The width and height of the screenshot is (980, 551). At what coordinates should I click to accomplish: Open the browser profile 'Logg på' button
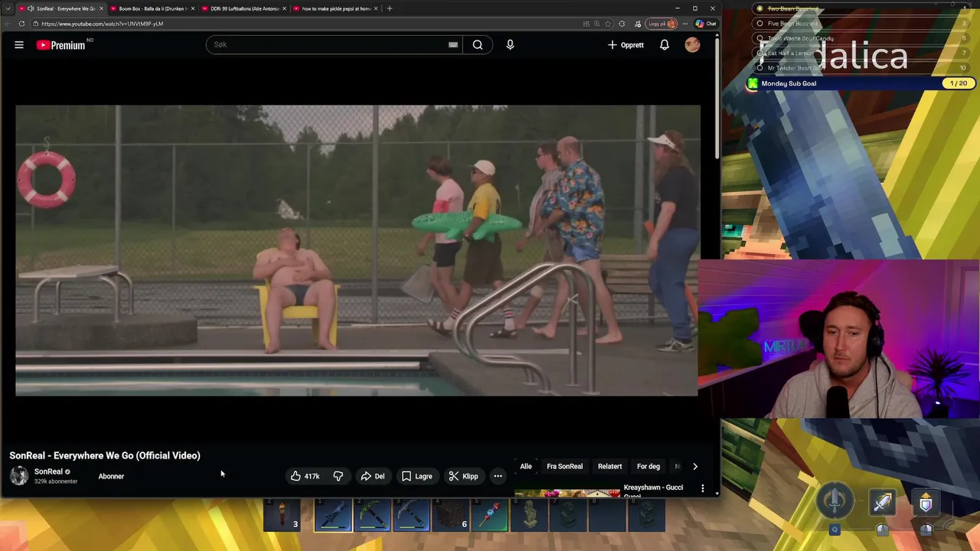click(662, 24)
